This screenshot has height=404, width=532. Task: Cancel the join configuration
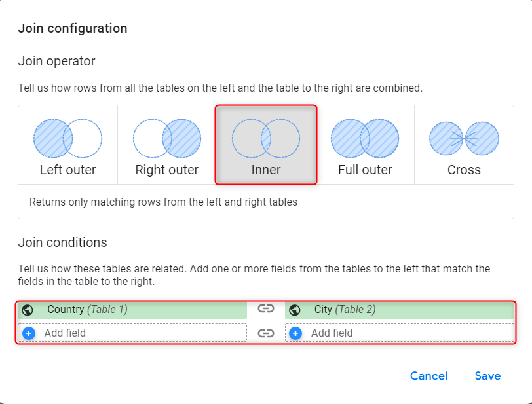pos(428,376)
